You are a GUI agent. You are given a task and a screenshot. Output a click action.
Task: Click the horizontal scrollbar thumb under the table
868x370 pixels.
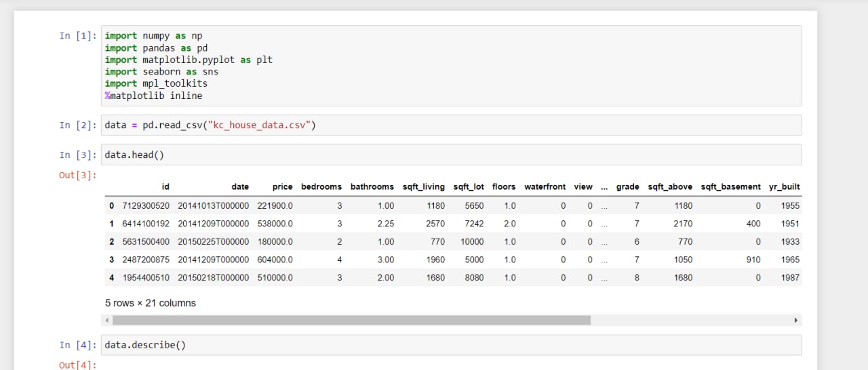(351, 320)
